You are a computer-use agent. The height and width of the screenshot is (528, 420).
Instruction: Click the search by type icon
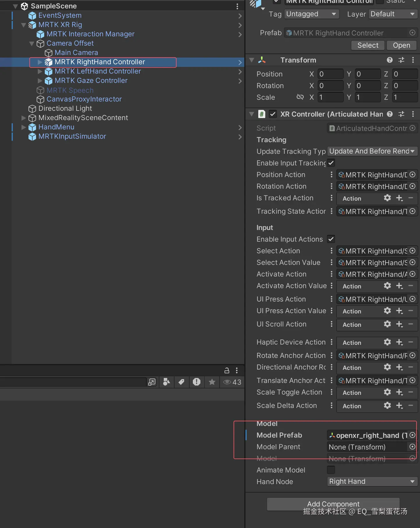pyautogui.click(x=166, y=382)
